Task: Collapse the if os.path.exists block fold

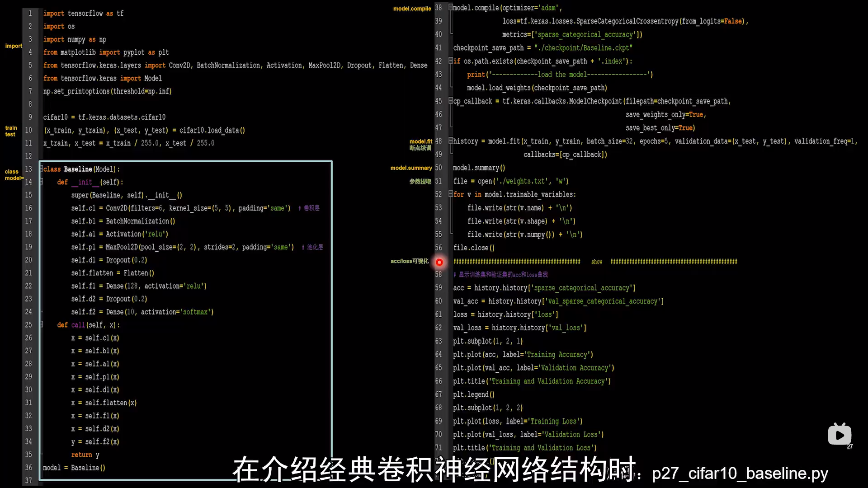Action: click(x=450, y=61)
